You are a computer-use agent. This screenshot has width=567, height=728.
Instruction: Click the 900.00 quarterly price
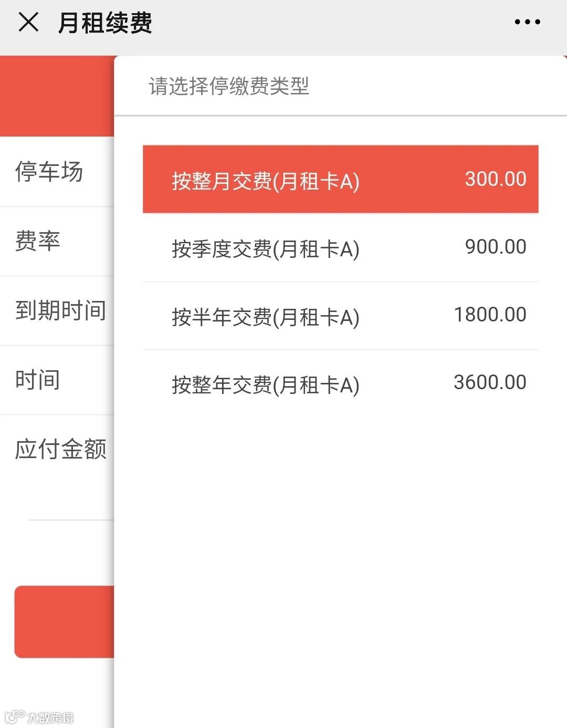[x=496, y=247]
